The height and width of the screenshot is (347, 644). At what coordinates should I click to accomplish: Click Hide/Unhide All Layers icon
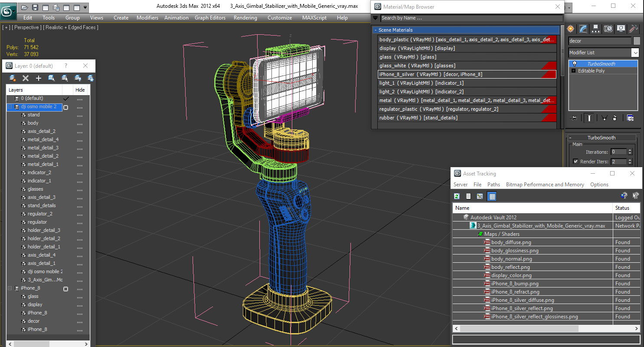78,78
